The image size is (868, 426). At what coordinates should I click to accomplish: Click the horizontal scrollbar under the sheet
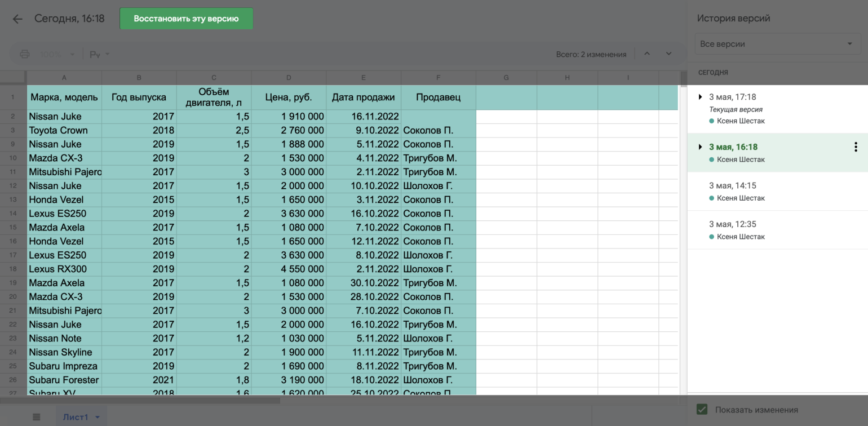(140, 401)
